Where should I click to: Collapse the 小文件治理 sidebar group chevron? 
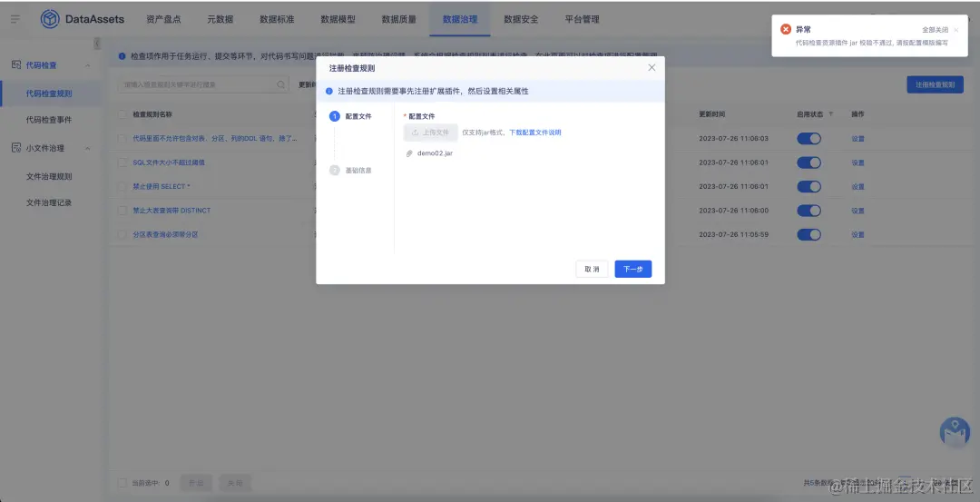(87, 149)
